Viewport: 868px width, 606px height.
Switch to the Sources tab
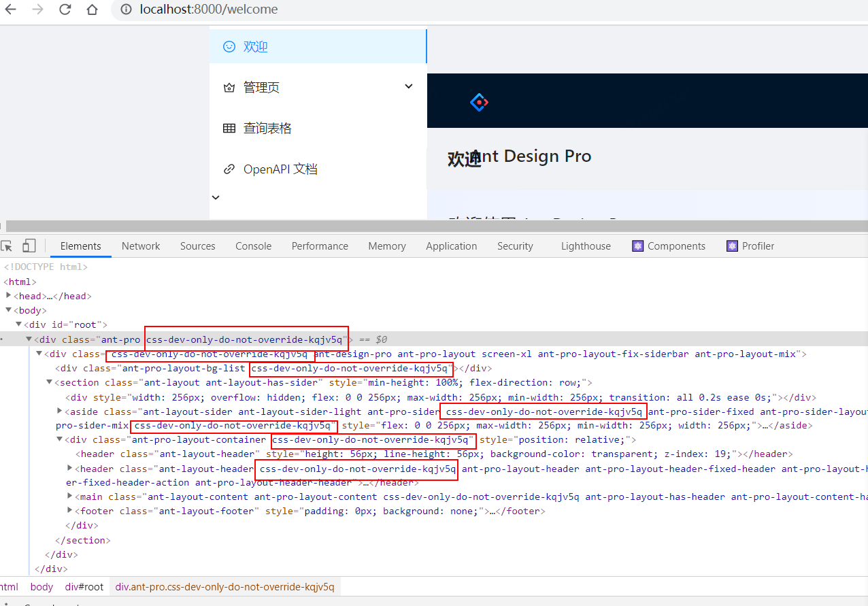tap(198, 246)
